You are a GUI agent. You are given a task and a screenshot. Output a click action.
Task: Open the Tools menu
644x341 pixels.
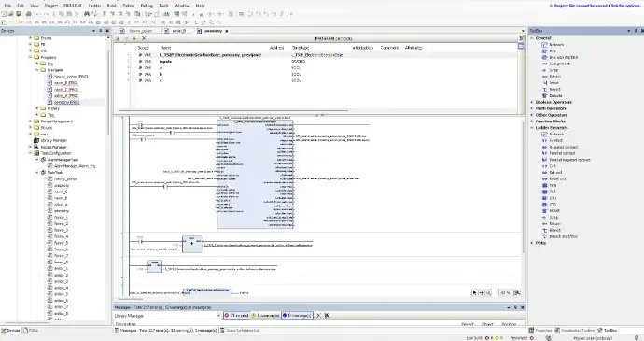(163, 6)
